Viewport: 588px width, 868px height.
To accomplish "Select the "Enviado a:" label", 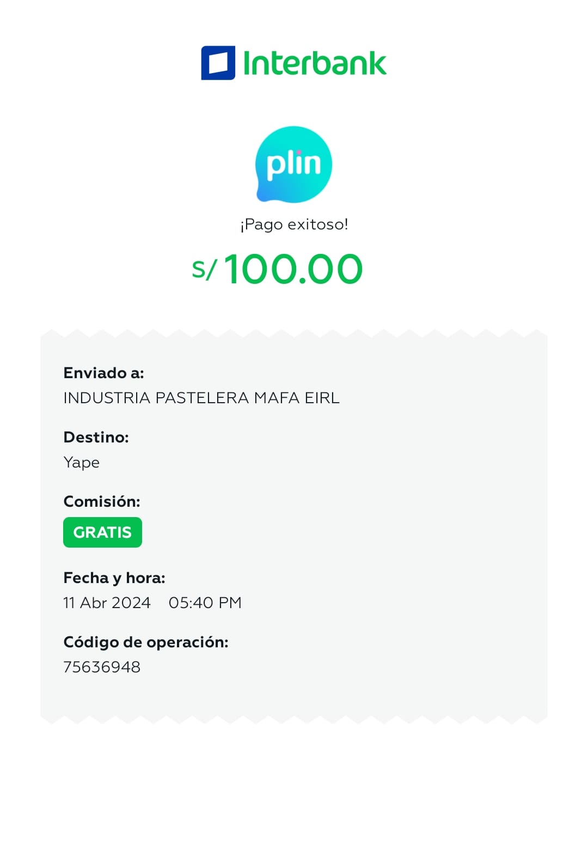I will [x=103, y=373].
